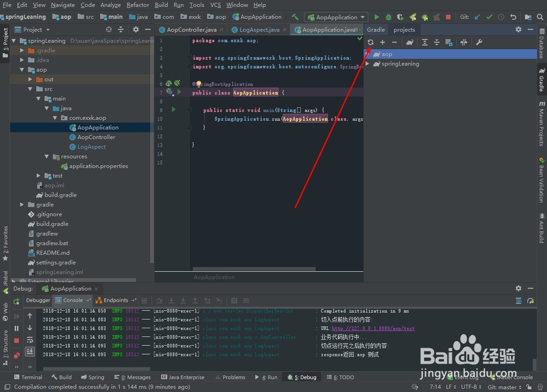Select build.gradle under aop
This screenshot has height=392, width=547.
click(x=60, y=195)
